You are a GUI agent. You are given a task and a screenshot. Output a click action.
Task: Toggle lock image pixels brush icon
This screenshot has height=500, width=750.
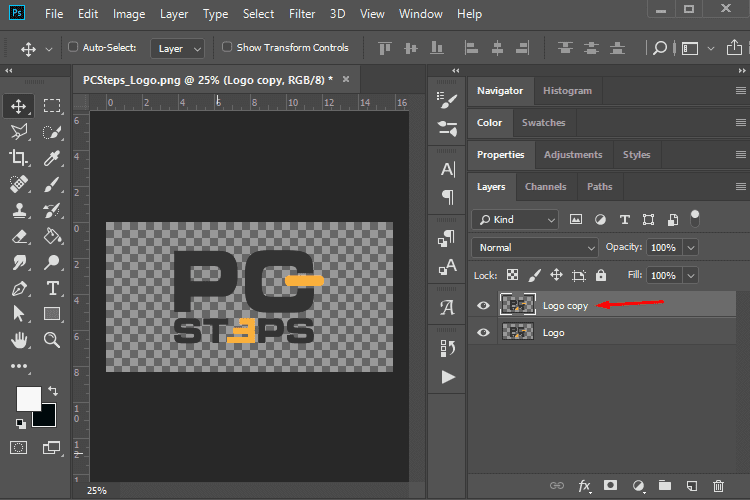[534, 275]
